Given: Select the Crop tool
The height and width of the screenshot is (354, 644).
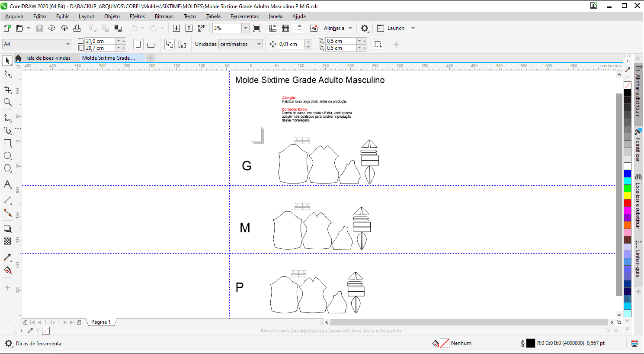Looking at the screenshot, I should 7,89.
